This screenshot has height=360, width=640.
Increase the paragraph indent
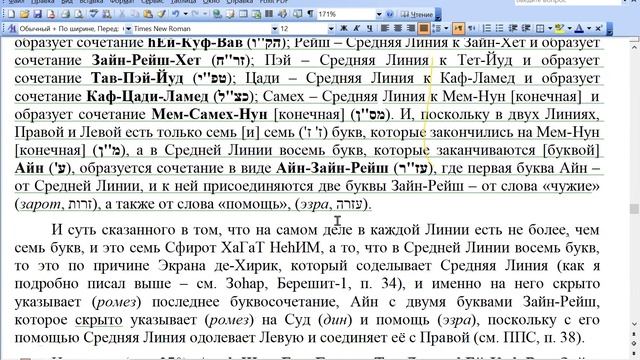tap(526, 28)
